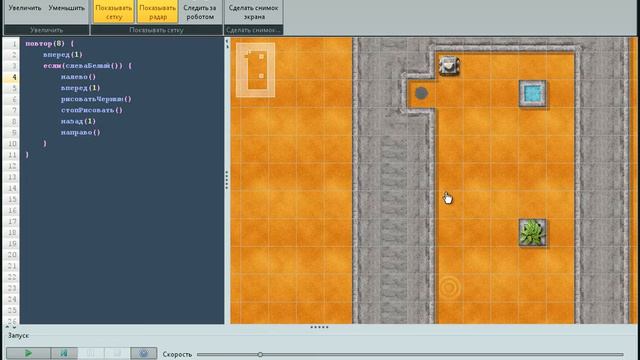Viewport: 640px width, 360px height.
Task: Click the disabled stop button
Action: point(117,353)
